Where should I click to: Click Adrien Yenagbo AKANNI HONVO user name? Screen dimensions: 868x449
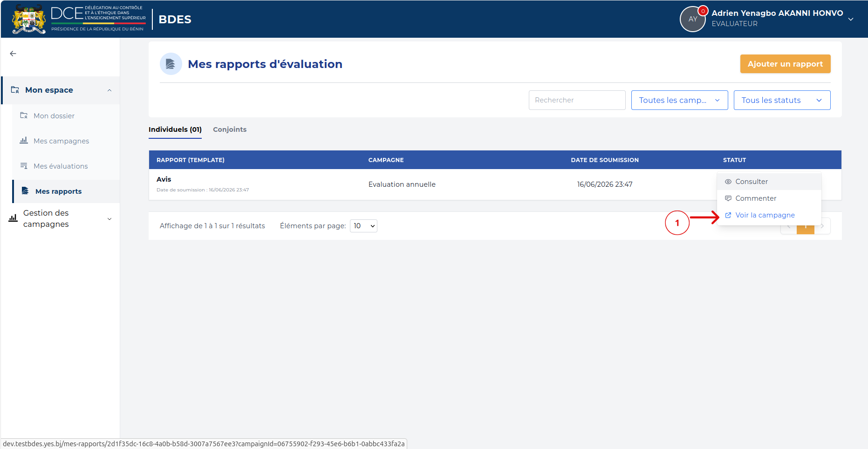[777, 13]
